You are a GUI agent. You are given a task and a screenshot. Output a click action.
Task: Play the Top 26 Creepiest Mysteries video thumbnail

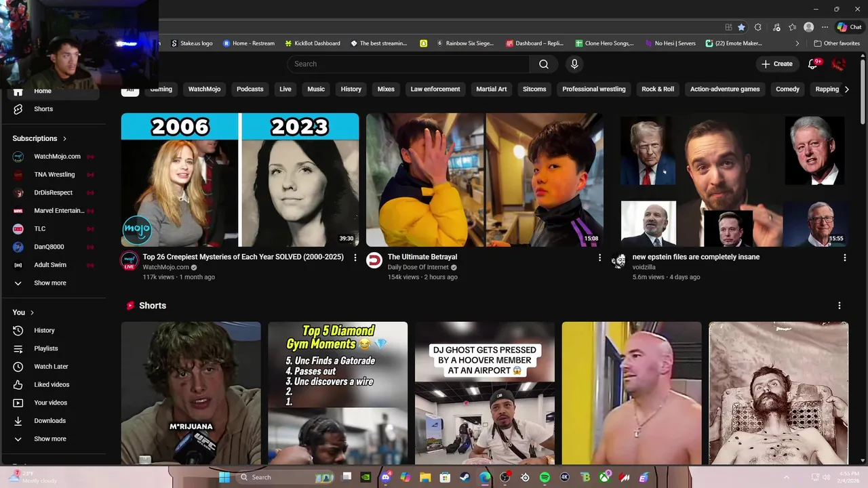pos(240,180)
